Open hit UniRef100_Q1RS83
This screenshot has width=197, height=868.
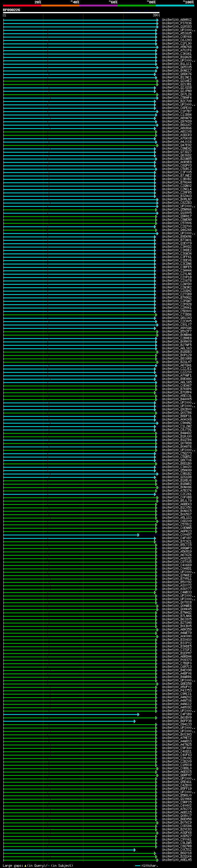point(177,26)
